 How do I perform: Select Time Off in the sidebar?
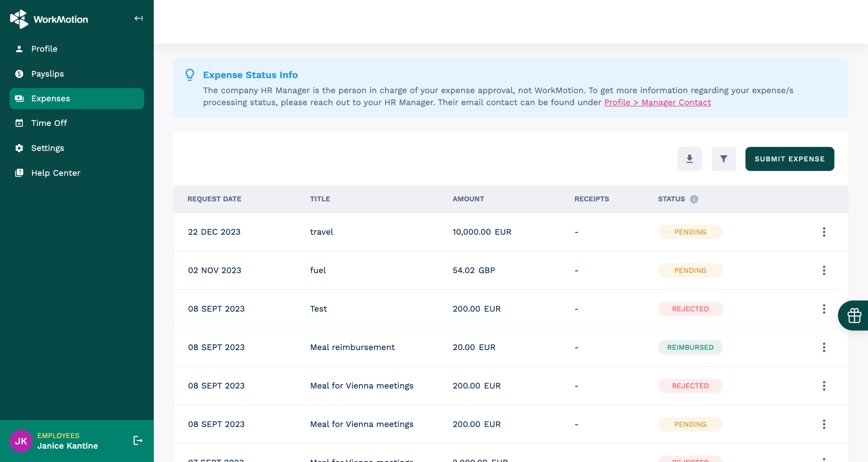[49, 123]
